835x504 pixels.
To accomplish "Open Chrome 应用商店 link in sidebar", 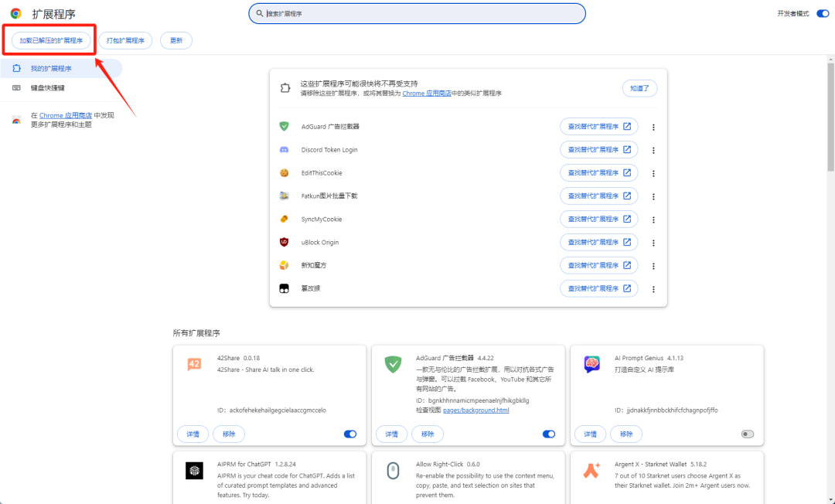I will coord(66,115).
